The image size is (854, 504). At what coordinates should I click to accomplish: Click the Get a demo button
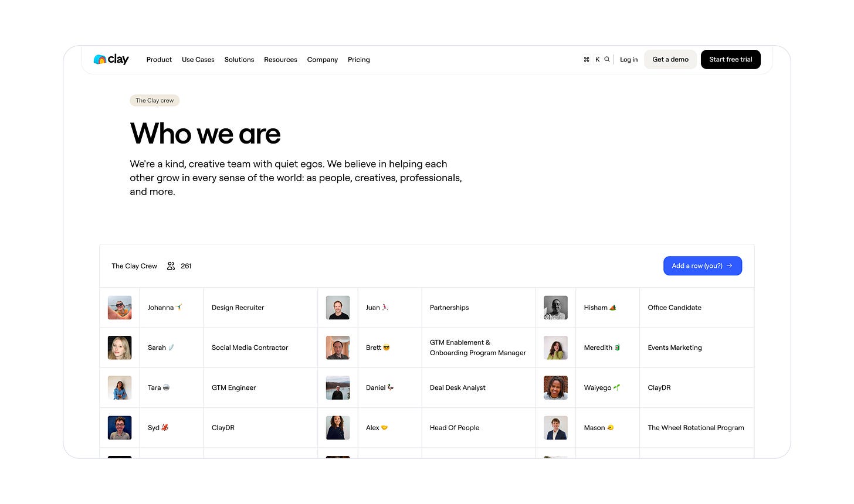click(670, 59)
